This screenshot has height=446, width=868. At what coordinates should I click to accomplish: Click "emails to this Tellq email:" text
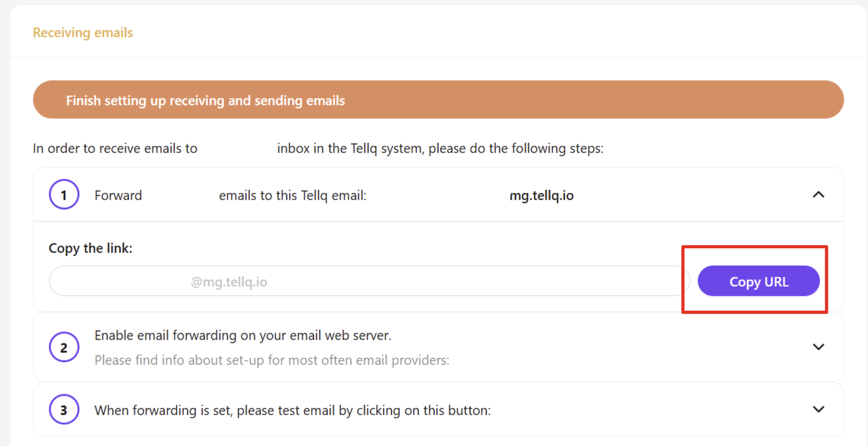(x=293, y=195)
